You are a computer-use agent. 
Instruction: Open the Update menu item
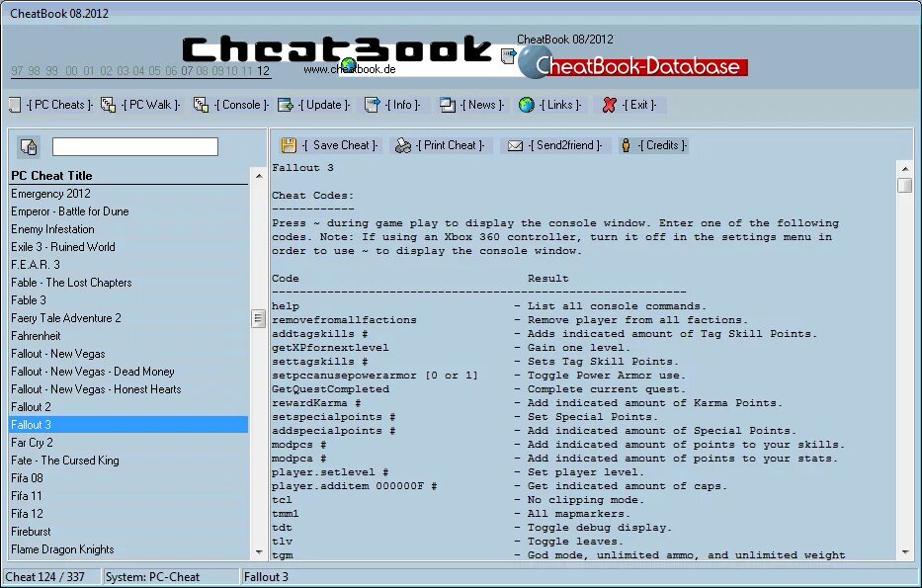click(324, 105)
